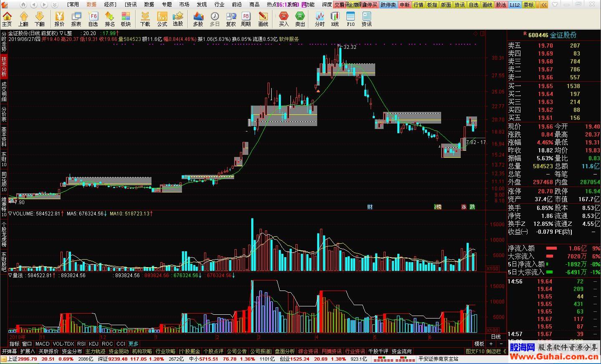Open 自选 F6 watchlist icon
Image resolution: width=601 pixels, height=364 pixels.
93,19
